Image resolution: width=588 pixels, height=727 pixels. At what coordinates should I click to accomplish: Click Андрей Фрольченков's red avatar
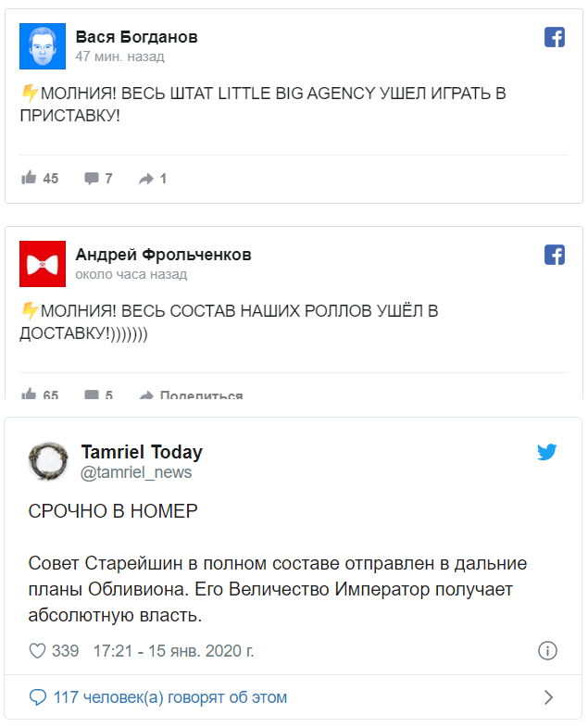coord(43,264)
